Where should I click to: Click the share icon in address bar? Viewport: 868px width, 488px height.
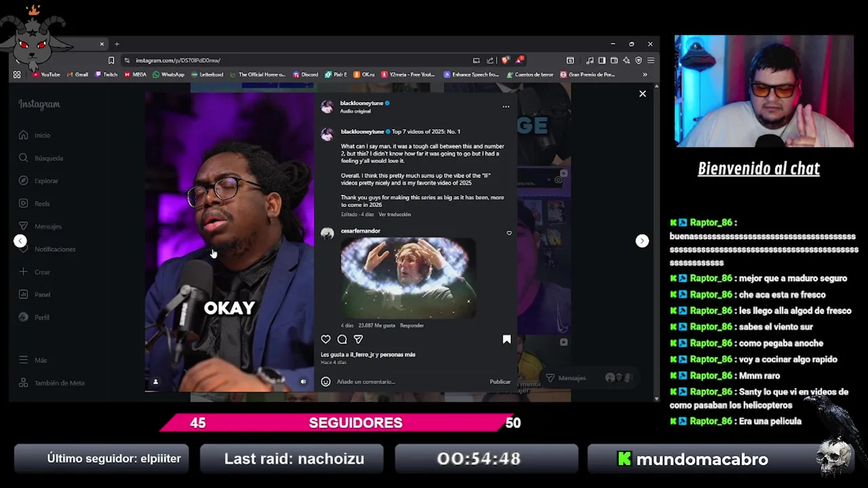pos(490,60)
